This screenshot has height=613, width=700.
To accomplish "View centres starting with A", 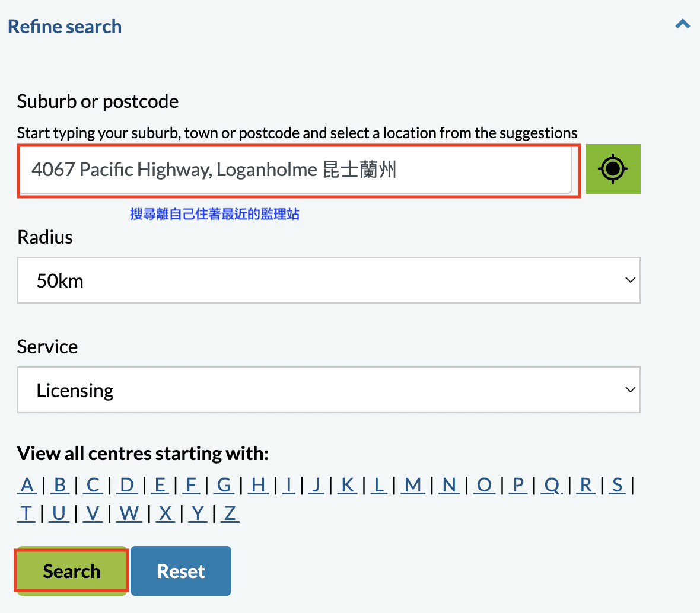I will (27, 485).
